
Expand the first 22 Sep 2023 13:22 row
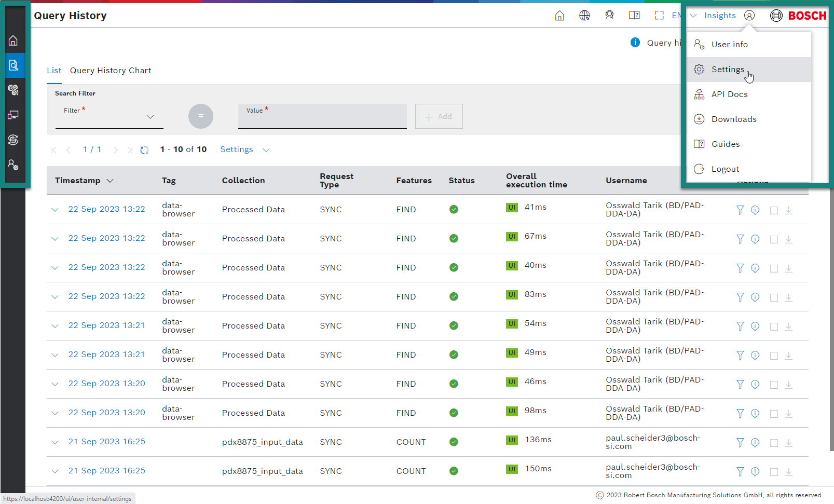55,210
